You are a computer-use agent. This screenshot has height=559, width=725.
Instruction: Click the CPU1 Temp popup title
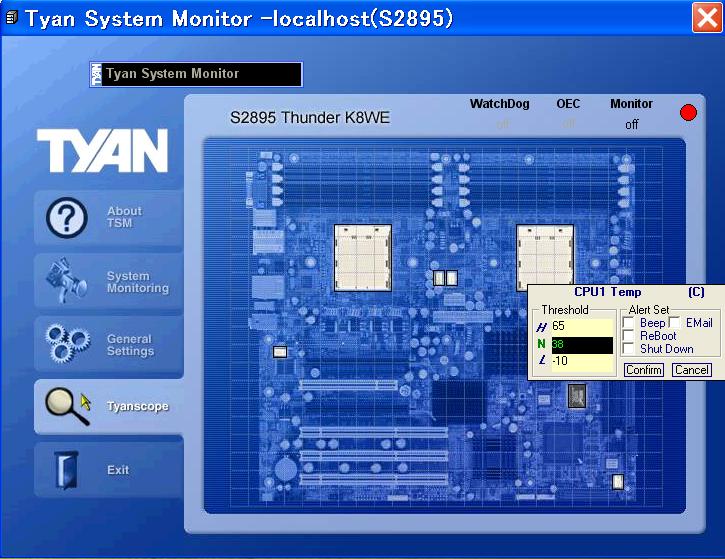click(608, 292)
